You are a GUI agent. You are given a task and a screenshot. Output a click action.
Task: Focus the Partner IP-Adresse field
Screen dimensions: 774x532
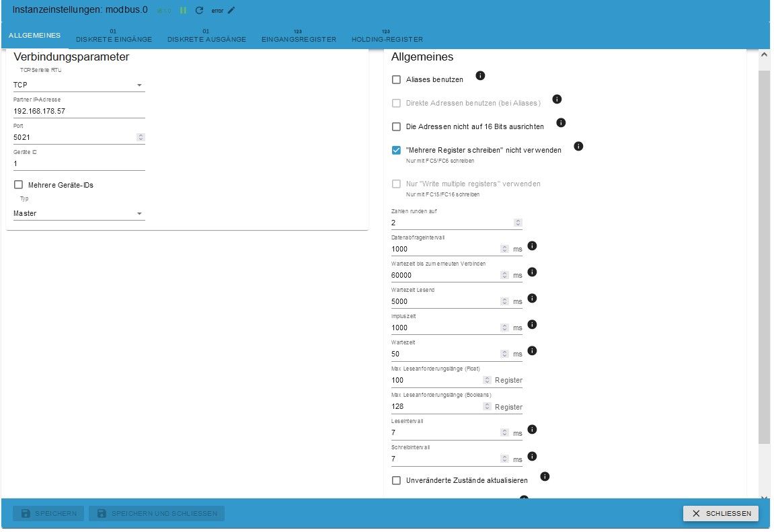coord(79,111)
